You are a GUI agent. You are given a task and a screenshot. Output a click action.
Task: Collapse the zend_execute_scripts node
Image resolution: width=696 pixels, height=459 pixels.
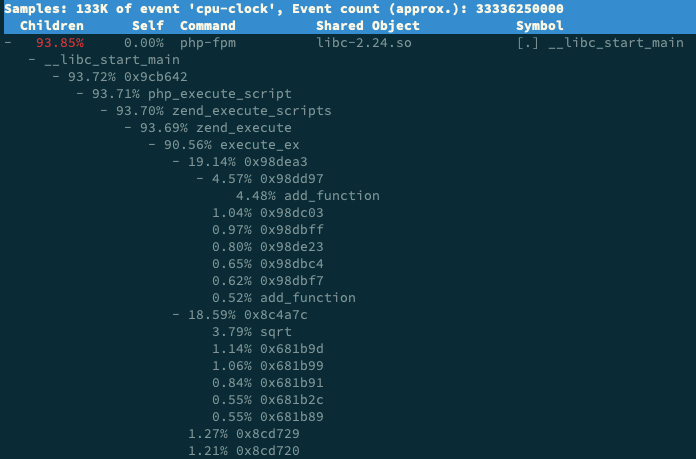(105, 111)
